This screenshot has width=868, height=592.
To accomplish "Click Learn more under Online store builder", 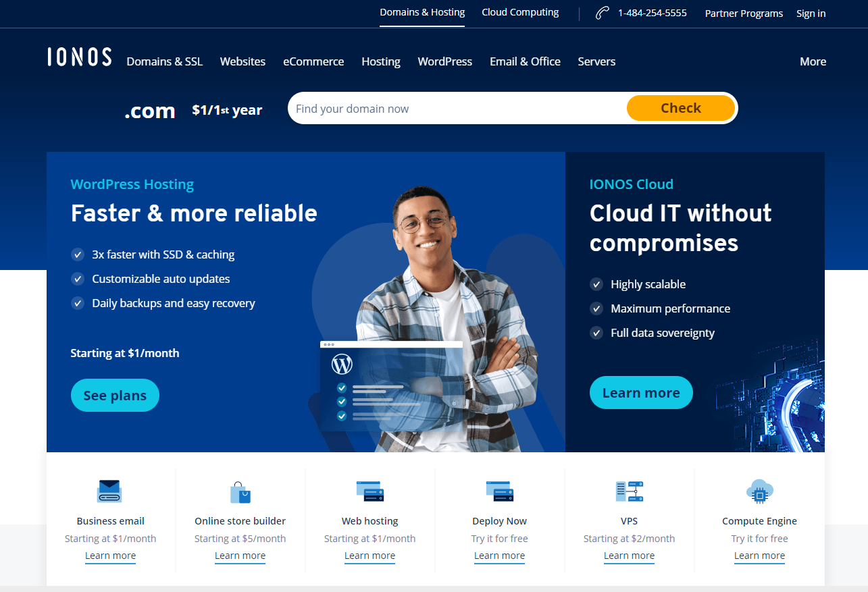I will [240, 556].
